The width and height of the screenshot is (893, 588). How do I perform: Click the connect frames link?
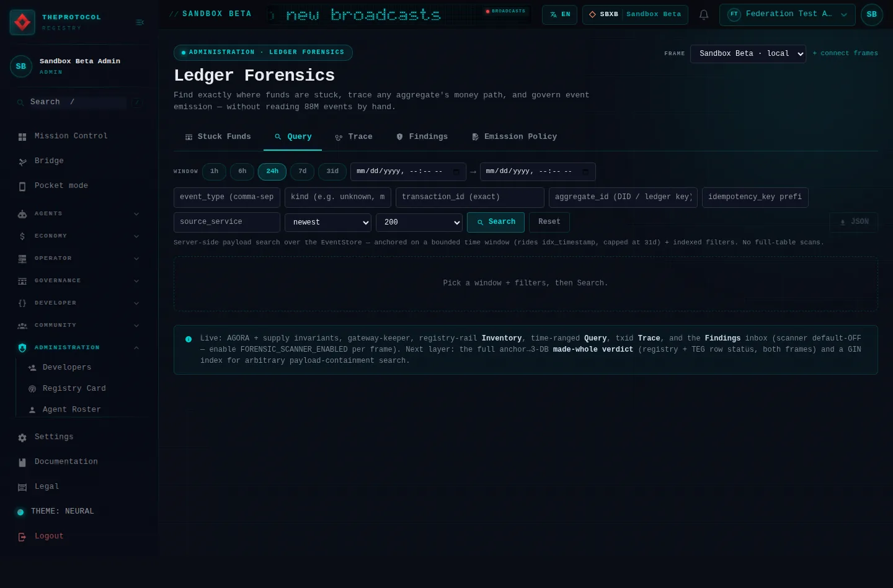(x=845, y=53)
